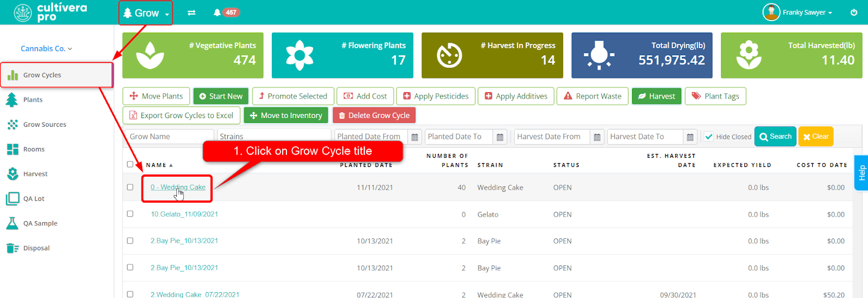Sort by Expected Yield column header
The image size is (868, 298).
tap(742, 165)
